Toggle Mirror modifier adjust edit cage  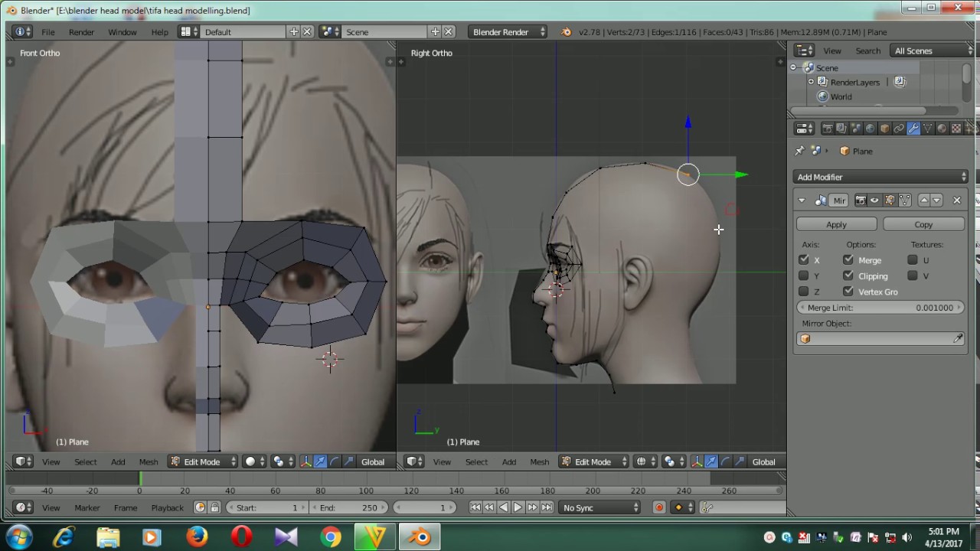tap(905, 201)
